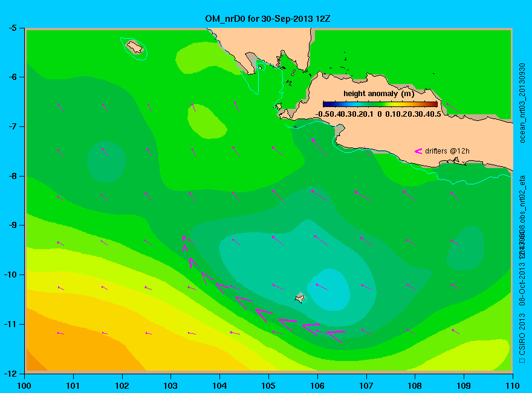Image resolution: width=532 pixels, height=393 pixels.
Task: Click the x-axis tick label "105"
Action: click(268, 386)
